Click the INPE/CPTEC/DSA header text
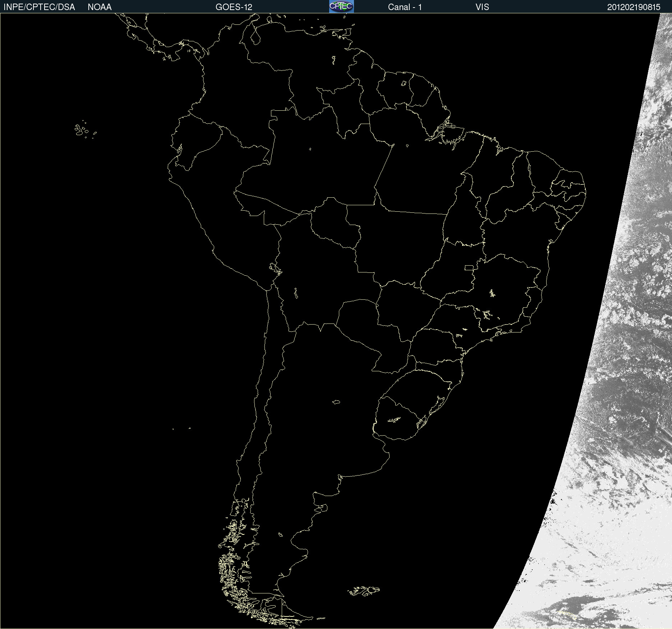The width and height of the screenshot is (672, 629). point(39,7)
